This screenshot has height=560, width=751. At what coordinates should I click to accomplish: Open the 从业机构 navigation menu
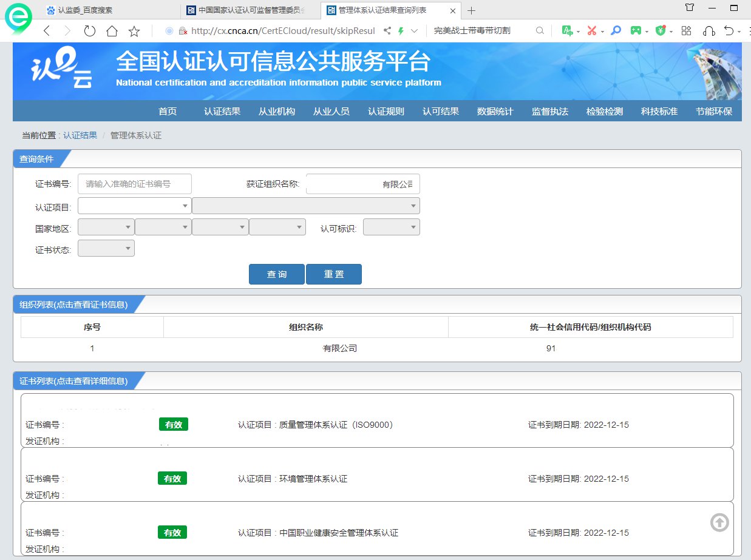(x=276, y=112)
